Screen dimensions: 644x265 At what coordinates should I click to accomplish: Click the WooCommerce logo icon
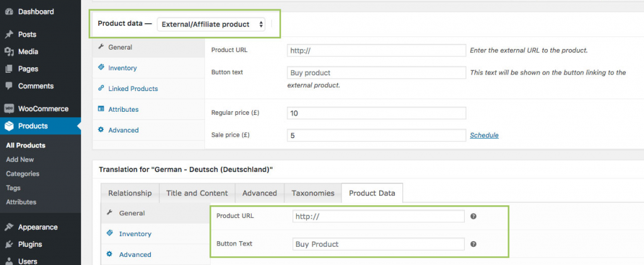click(9, 109)
